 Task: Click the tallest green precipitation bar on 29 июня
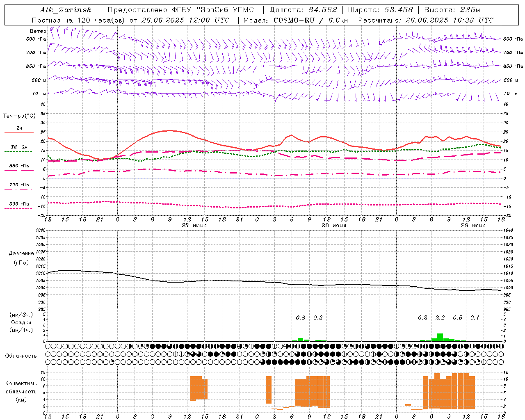click(x=440, y=337)
